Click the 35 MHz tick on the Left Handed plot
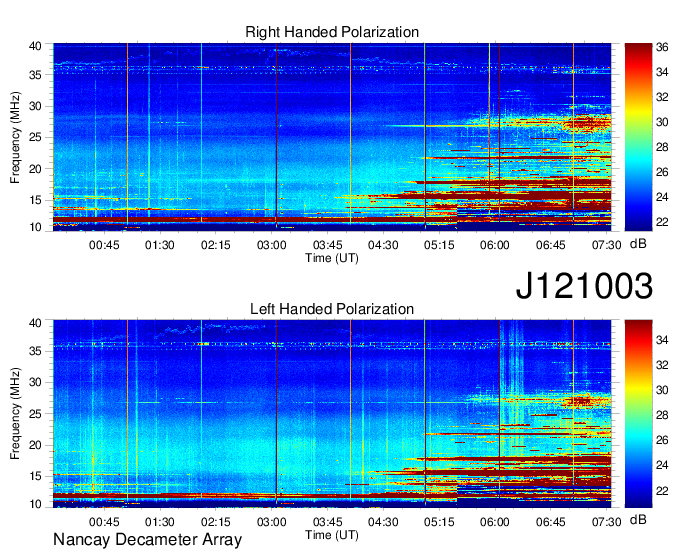This screenshot has width=680, height=552. (35, 351)
